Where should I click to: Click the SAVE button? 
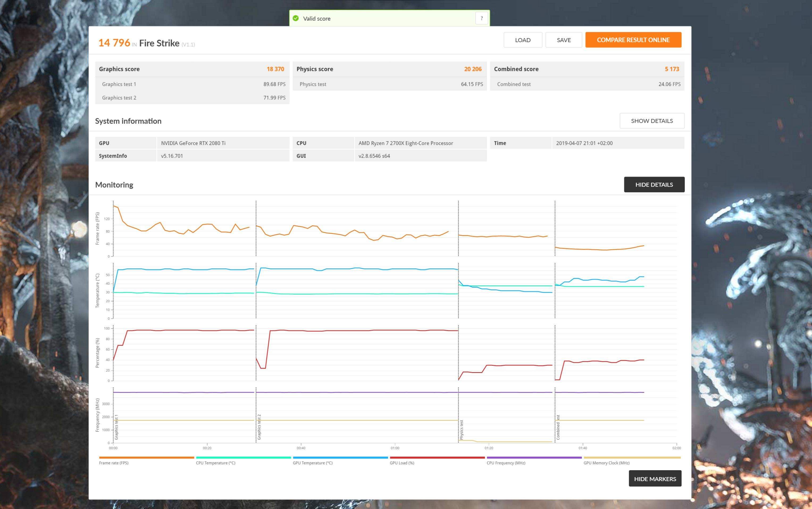pyautogui.click(x=564, y=40)
